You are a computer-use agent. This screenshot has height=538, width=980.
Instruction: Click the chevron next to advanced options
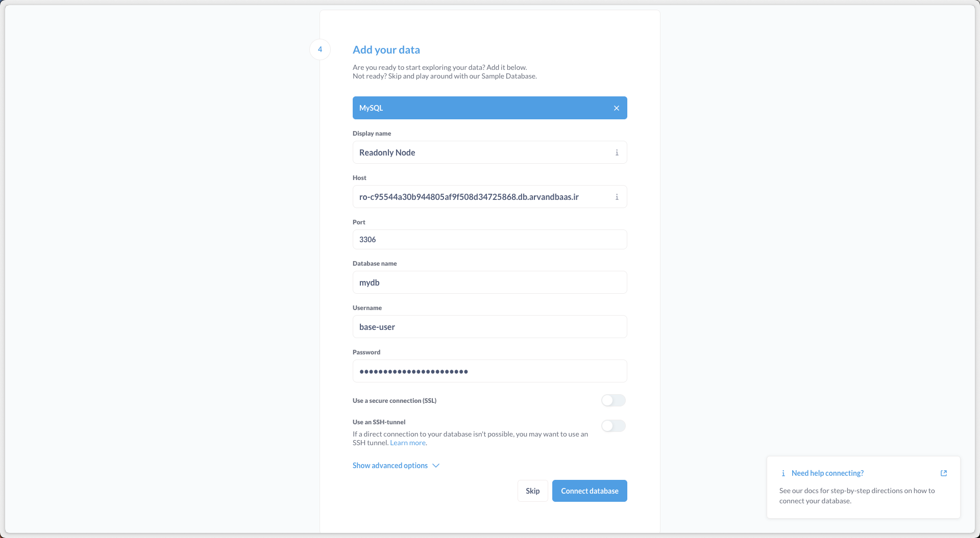(436, 466)
